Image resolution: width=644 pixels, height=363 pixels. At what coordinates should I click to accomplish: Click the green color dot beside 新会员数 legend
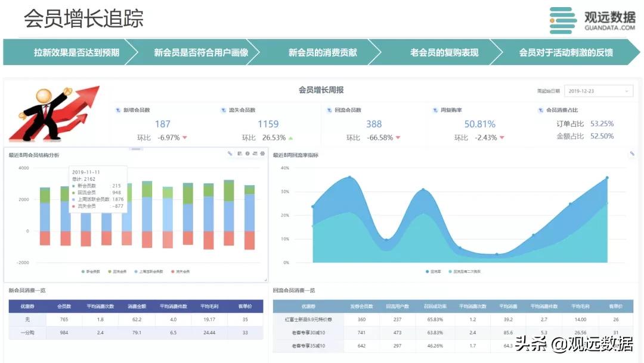coord(82,270)
